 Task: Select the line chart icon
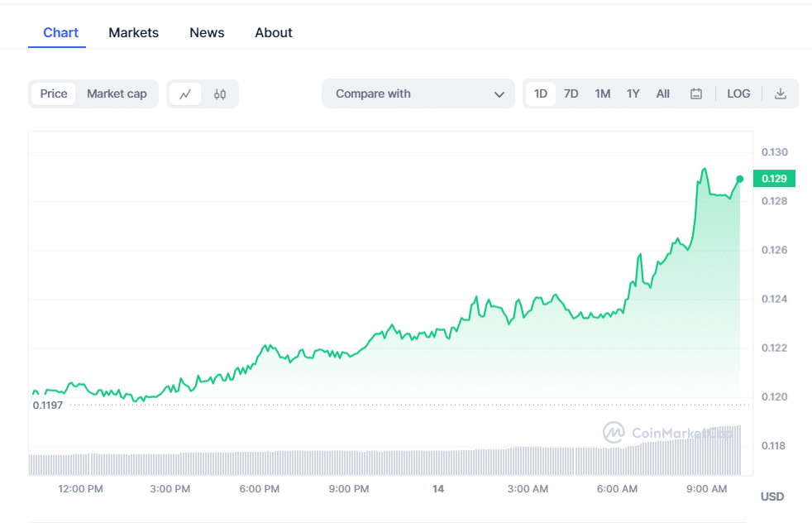(187, 94)
